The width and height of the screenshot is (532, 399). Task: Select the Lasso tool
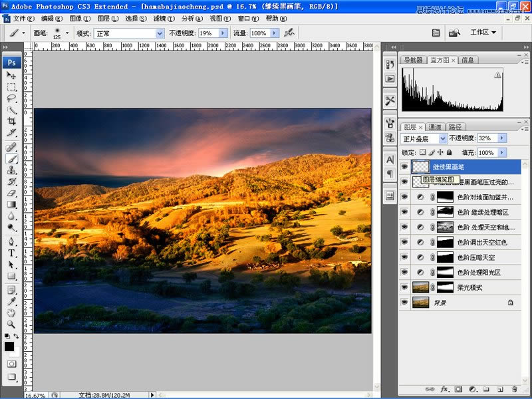(x=11, y=98)
